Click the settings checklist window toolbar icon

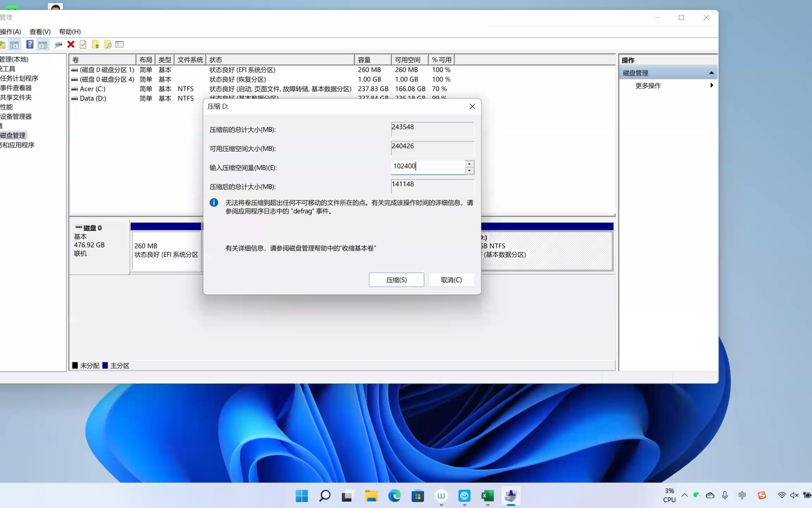point(120,44)
